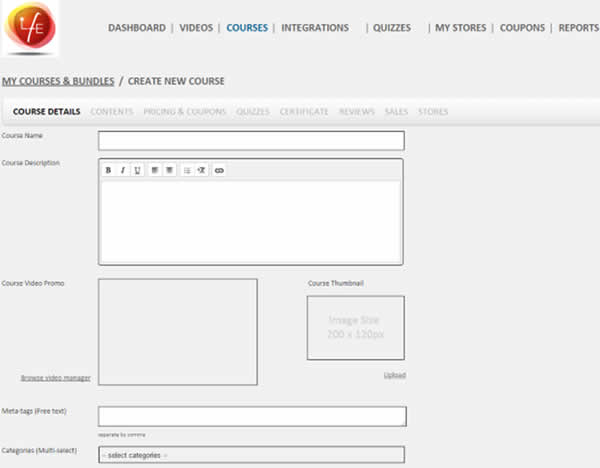The height and width of the screenshot is (468, 600).
Task: Go to Coupons in top navigation
Action: (x=522, y=28)
